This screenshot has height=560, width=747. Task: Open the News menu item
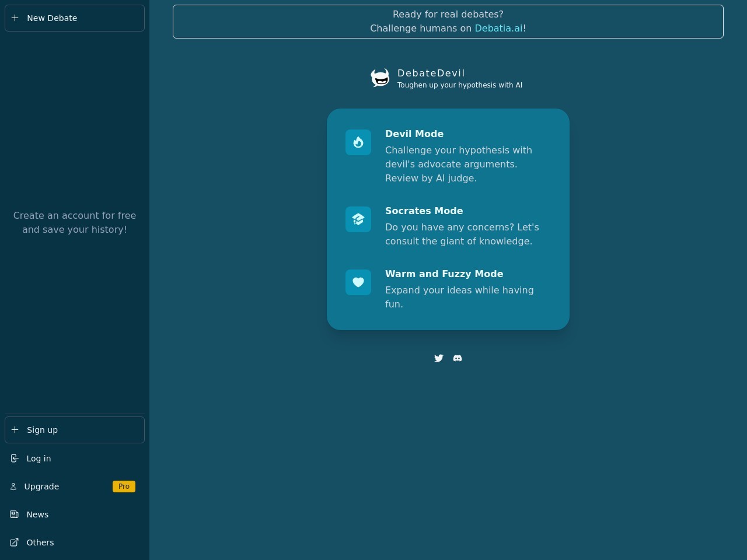pyautogui.click(x=75, y=514)
